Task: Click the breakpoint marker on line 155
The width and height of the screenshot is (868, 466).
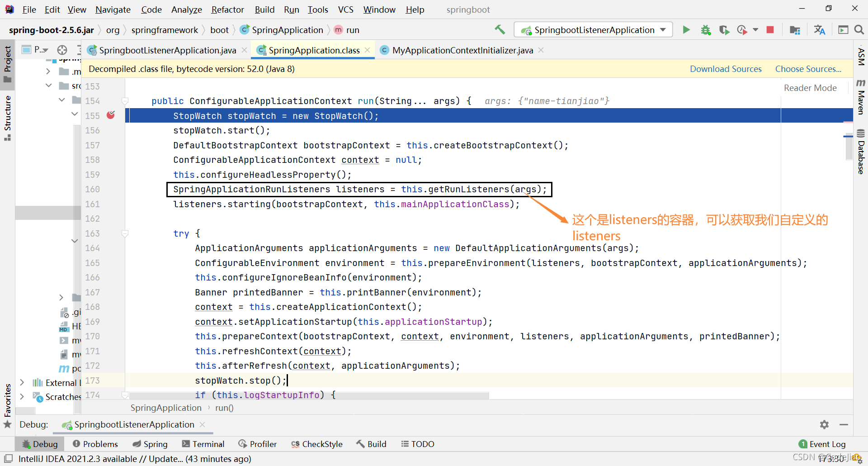Action: [x=111, y=115]
